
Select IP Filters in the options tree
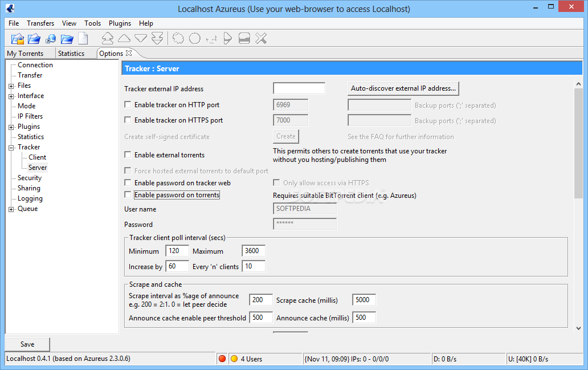30,116
